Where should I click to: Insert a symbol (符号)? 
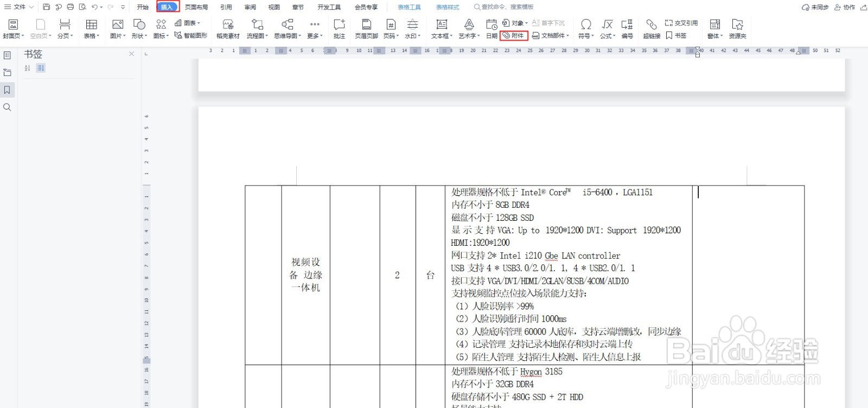click(586, 29)
